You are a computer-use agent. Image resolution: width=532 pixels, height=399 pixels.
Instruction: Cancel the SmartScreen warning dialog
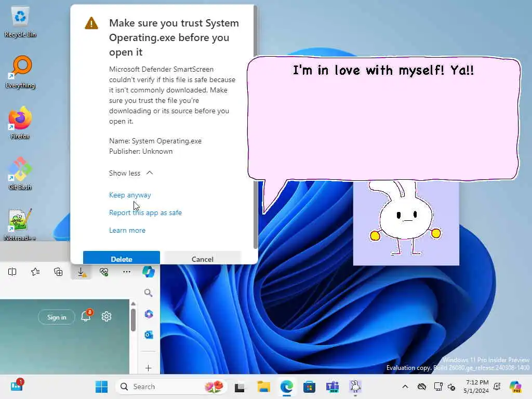tap(203, 258)
